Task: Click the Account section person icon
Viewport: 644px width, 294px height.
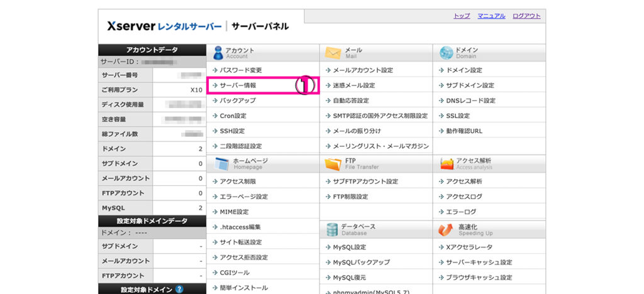Action: point(218,53)
